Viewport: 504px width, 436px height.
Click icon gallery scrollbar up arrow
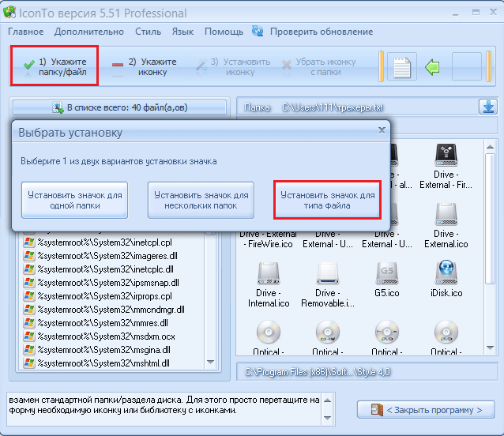[490, 147]
